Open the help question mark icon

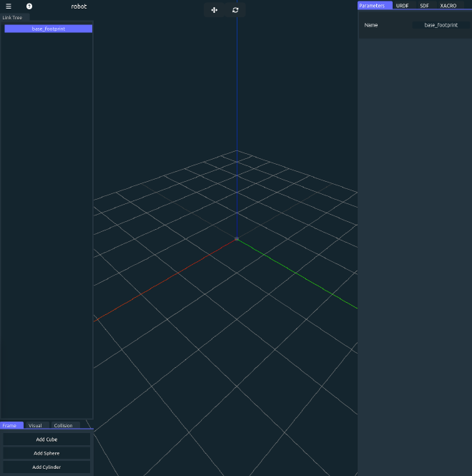point(29,6)
